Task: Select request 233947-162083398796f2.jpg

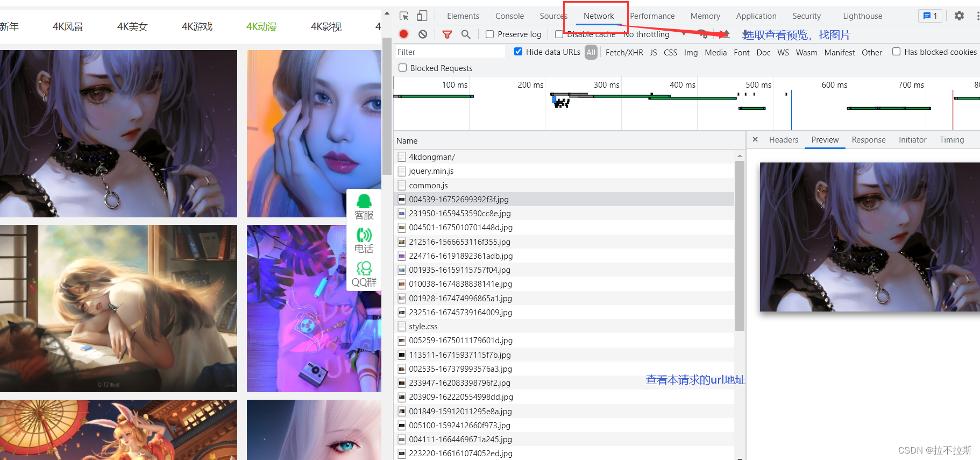Action: point(564,383)
